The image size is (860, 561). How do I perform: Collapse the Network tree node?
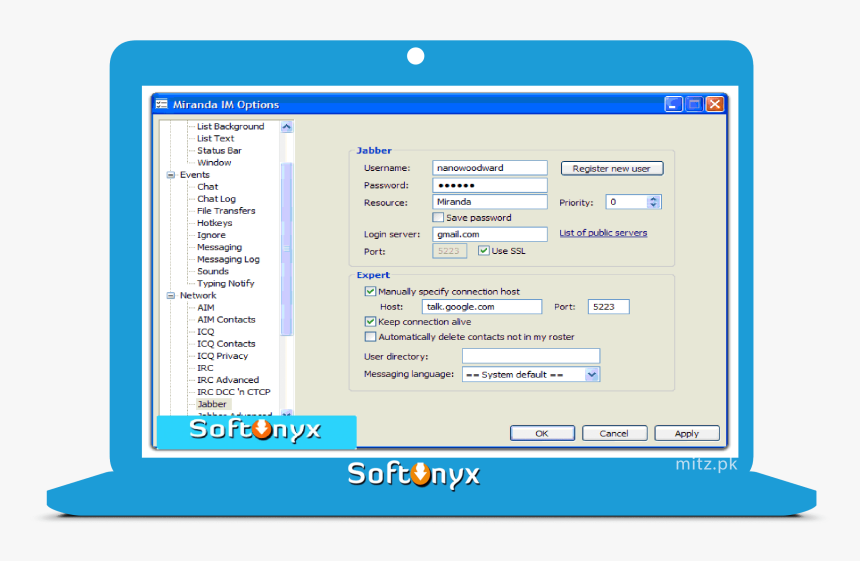[171, 296]
